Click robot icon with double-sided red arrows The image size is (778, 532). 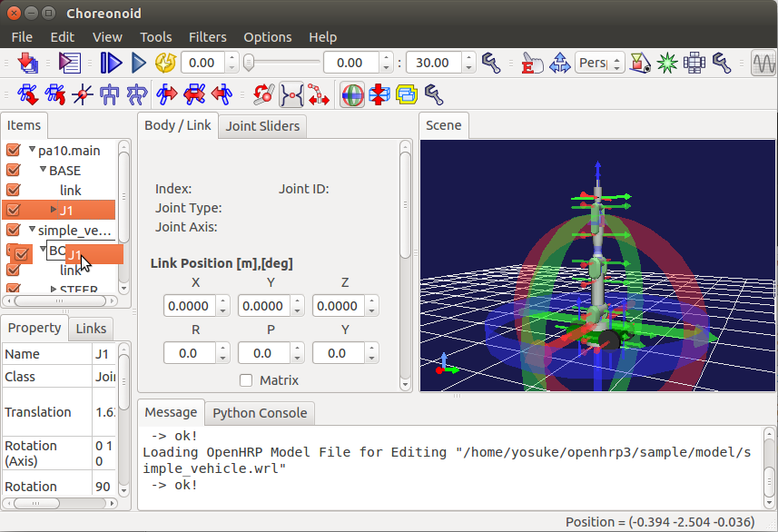click(194, 94)
